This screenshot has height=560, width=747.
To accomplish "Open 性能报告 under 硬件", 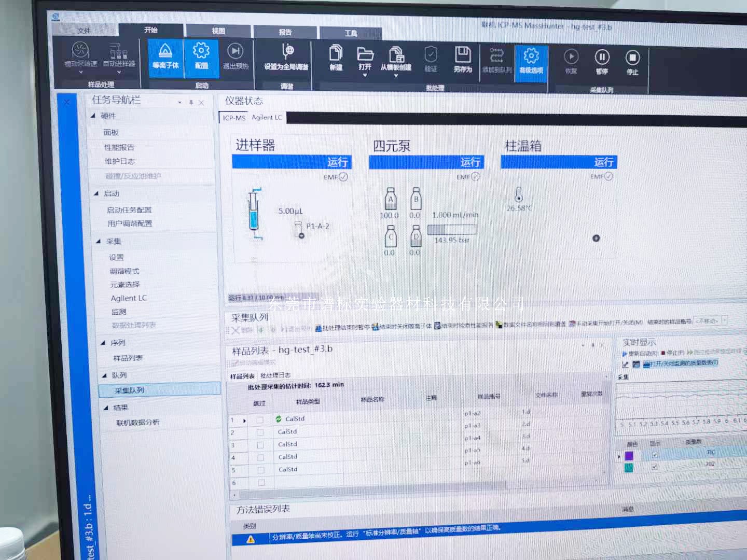I will (x=119, y=147).
